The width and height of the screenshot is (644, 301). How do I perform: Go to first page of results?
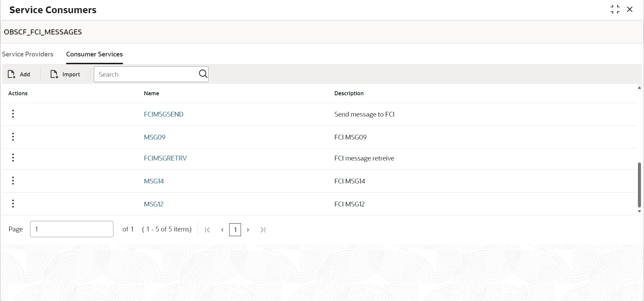point(208,230)
